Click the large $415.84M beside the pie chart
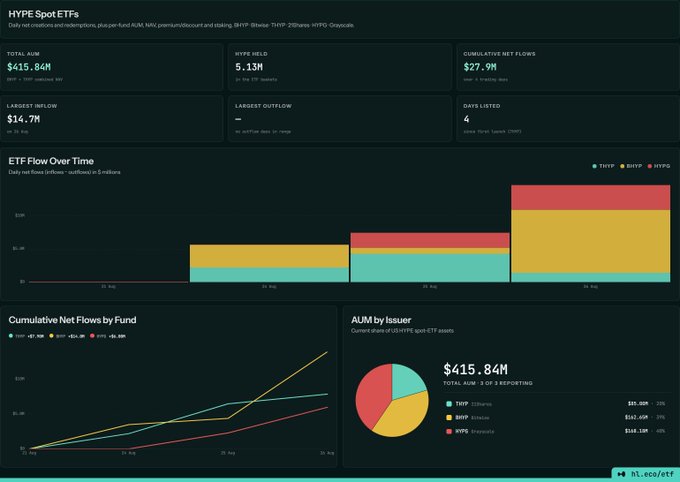The image size is (680, 482). (x=475, y=369)
